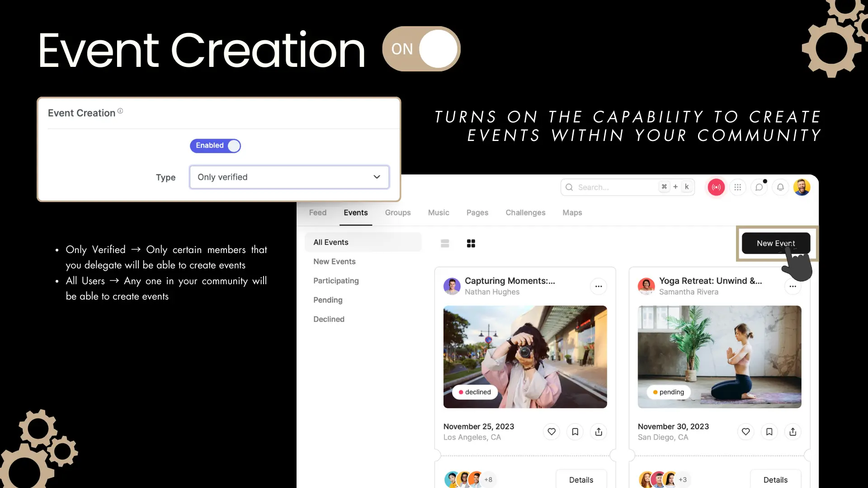Open the user profile avatar
Viewport: 868px width, 488px height.
point(802,187)
